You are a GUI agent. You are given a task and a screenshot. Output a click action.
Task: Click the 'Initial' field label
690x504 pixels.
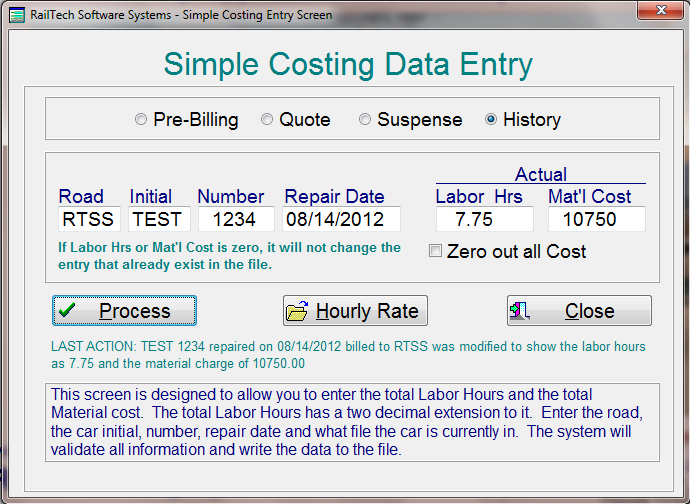click(x=150, y=196)
